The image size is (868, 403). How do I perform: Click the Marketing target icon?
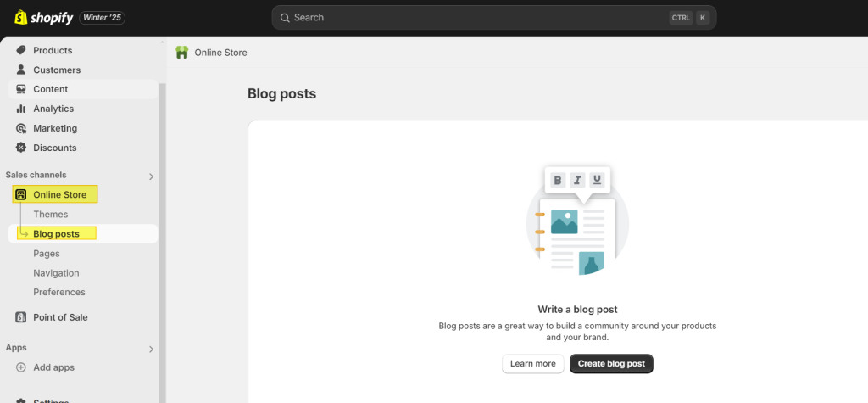(21, 128)
